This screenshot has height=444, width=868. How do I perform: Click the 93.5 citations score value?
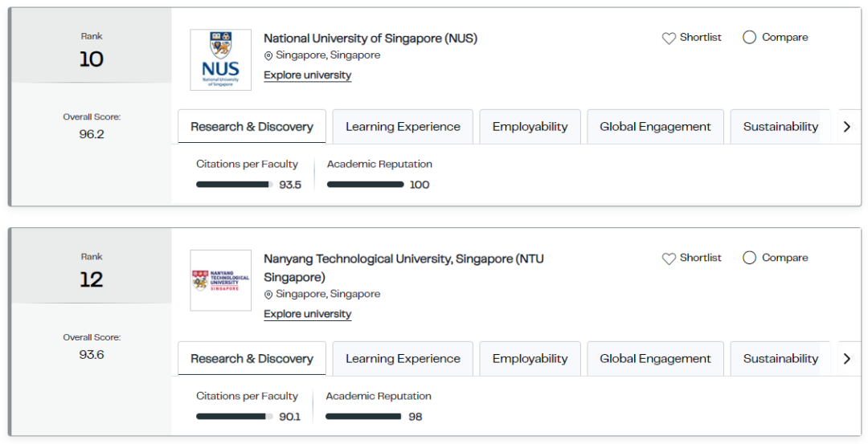pos(290,185)
